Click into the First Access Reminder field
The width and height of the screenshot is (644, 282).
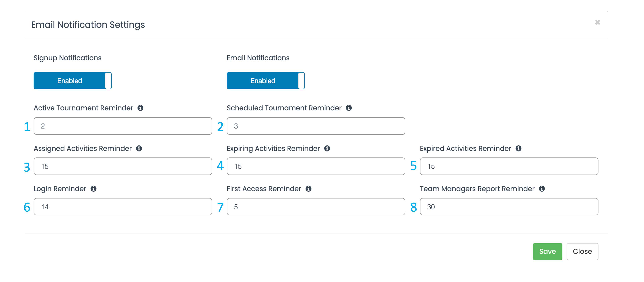(316, 207)
